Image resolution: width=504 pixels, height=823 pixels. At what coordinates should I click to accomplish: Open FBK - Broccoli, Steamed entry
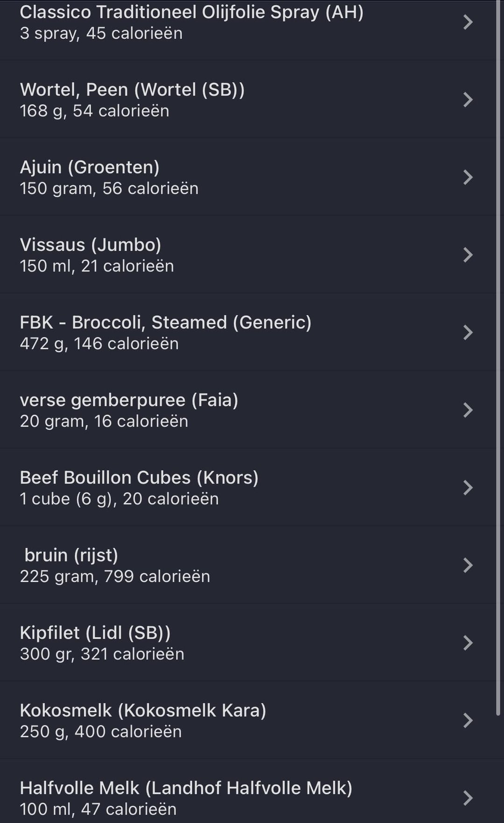(x=165, y=332)
